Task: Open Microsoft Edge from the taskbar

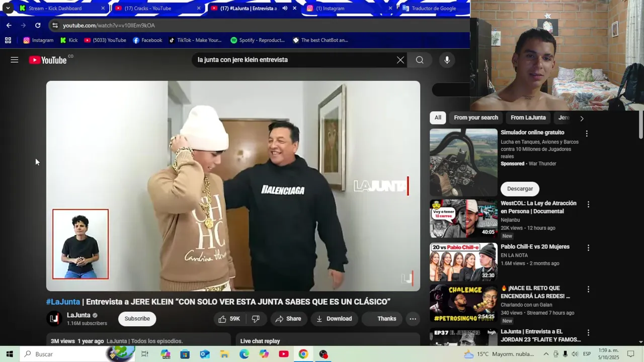Action: click(244, 354)
